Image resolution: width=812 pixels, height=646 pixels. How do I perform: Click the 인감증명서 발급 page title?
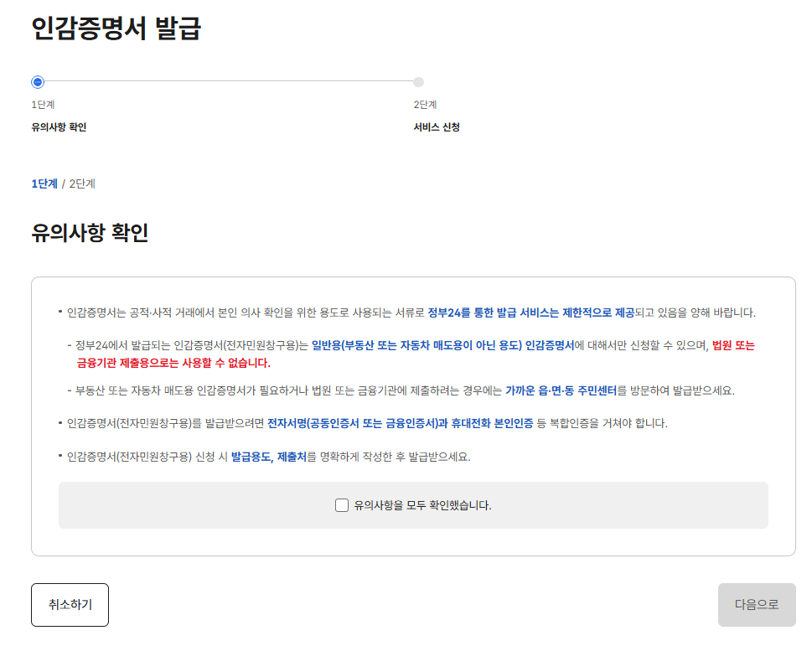pyautogui.click(x=116, y=28)
